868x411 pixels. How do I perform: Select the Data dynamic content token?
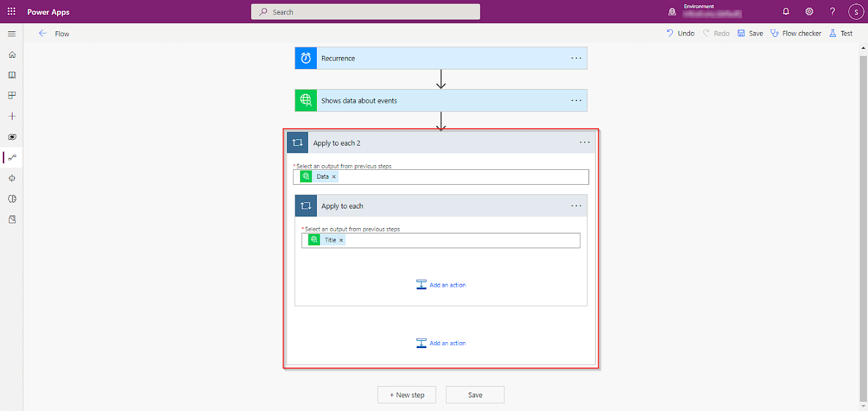319,177
